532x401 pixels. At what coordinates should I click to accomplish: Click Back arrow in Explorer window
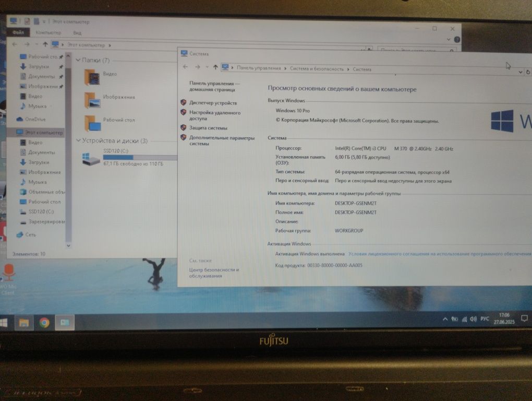(x=15, y=44)
